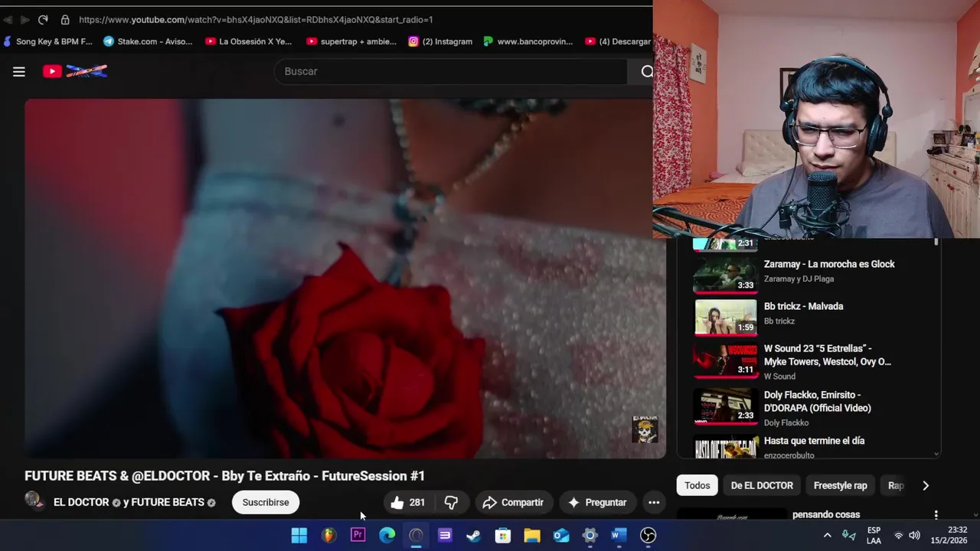Open options menu for pensando cosas
Image resolution: width=980 pixels, height=551 pixels.
(936, 515)
